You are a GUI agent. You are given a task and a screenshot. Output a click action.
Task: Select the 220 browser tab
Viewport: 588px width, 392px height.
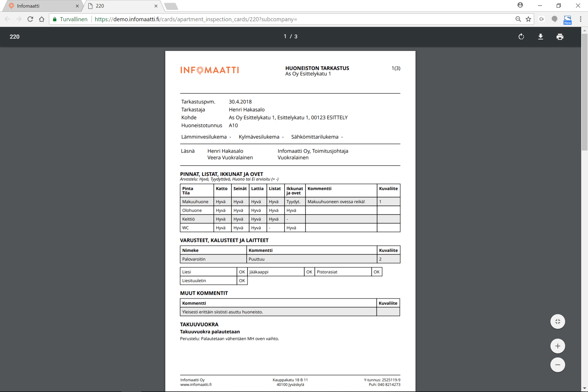[123, 6]
